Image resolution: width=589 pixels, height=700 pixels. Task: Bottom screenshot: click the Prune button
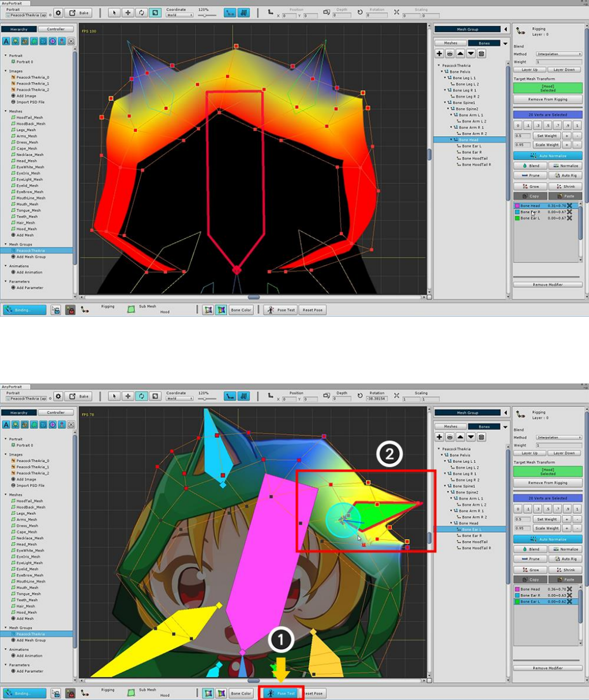point(530,559)
